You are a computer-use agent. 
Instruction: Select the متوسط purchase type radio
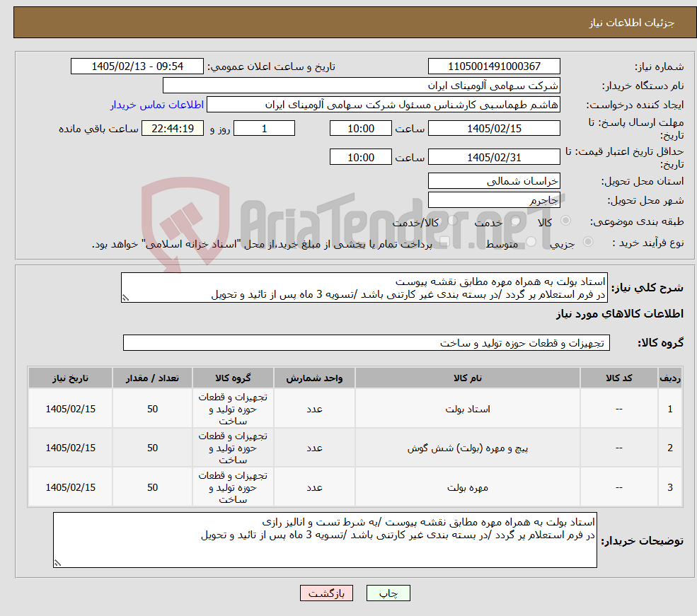pyautogui.click(x=531, y=242)
